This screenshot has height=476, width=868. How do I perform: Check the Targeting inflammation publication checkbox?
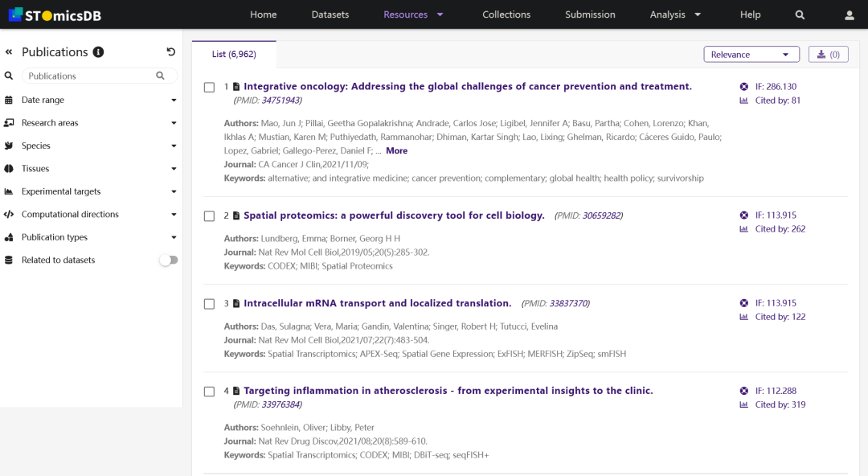(x=209, y=392)
